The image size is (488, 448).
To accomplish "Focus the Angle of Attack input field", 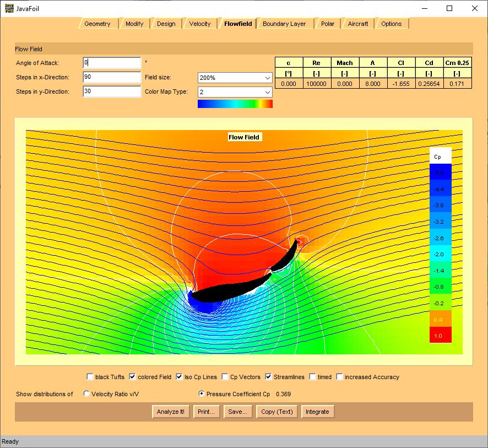I will [x=112, y=63].
